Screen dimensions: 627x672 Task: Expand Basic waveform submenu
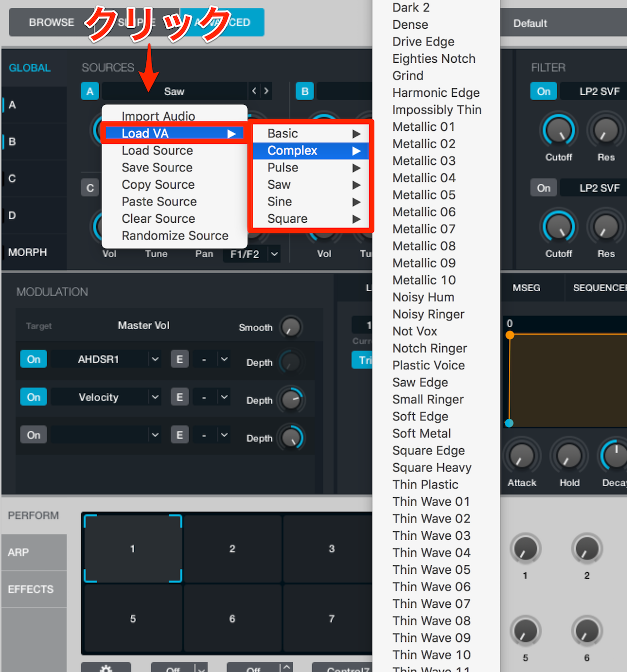tap(311, 133)
